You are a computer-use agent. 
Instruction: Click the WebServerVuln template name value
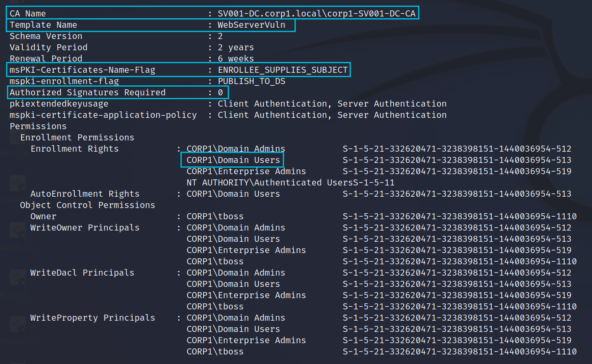coord(252,25)
